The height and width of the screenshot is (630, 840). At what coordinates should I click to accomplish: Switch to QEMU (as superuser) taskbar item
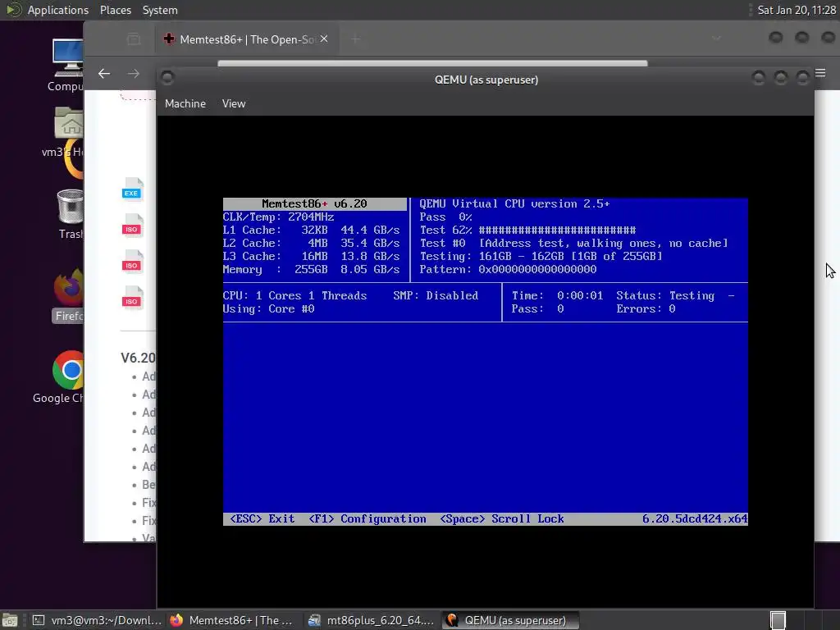click(x=510, y=620)
